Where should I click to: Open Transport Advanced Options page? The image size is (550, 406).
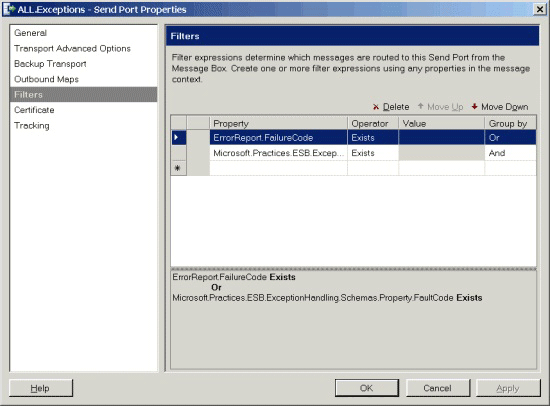pyautogui.click(x=72, y=48)
